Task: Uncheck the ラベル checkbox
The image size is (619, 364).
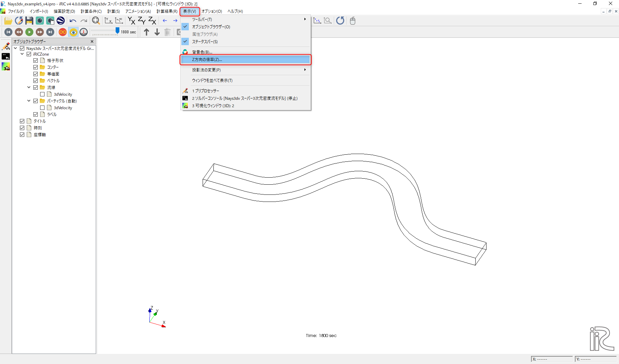Action: [35, 115]
